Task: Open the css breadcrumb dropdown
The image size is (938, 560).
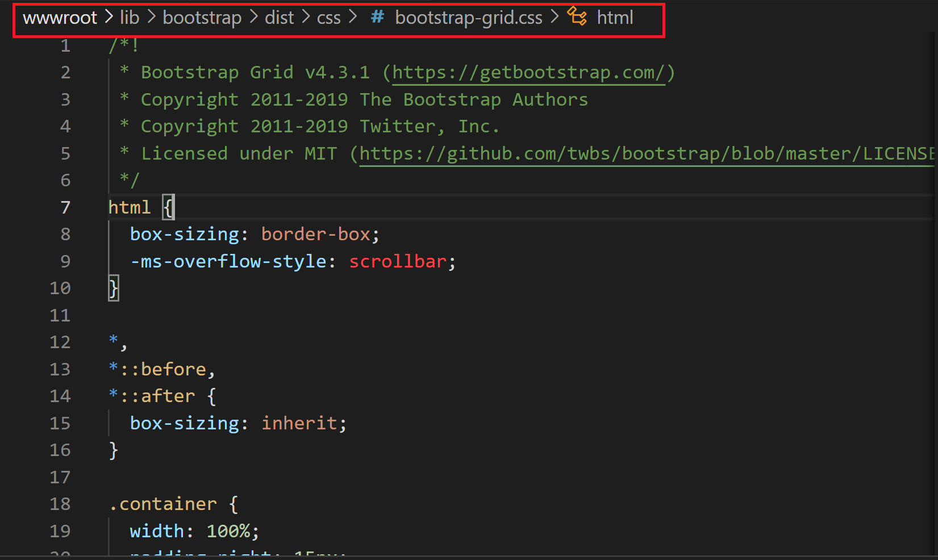Action: click(x=328, y=18)
